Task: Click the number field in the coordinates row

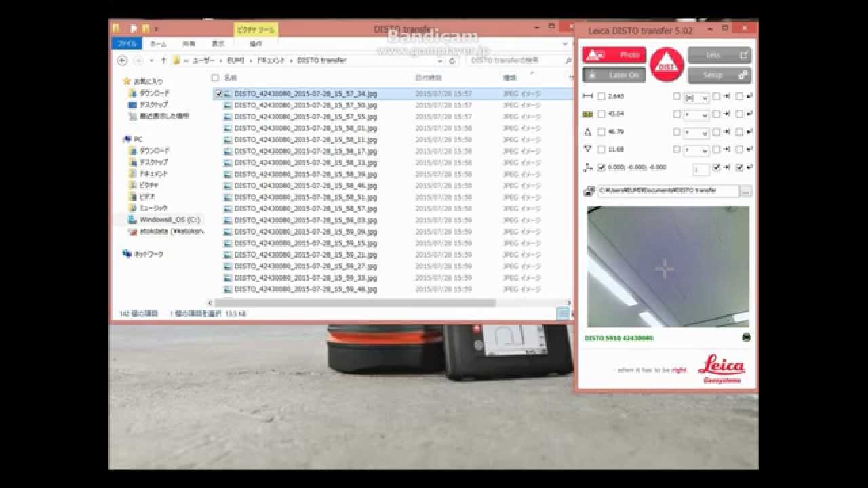Action: tap(701, 169)
